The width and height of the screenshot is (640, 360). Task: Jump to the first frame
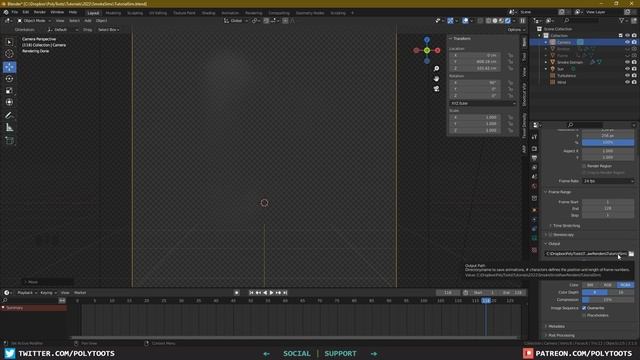click(251, 293)
